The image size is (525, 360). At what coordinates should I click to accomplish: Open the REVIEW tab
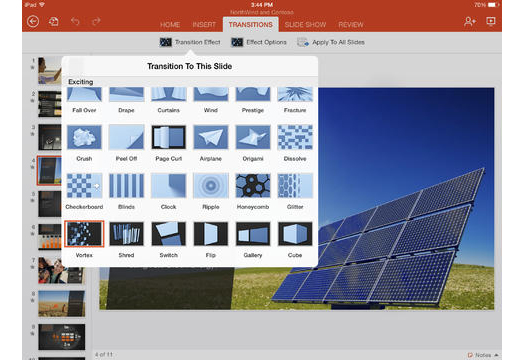point(351,25)
